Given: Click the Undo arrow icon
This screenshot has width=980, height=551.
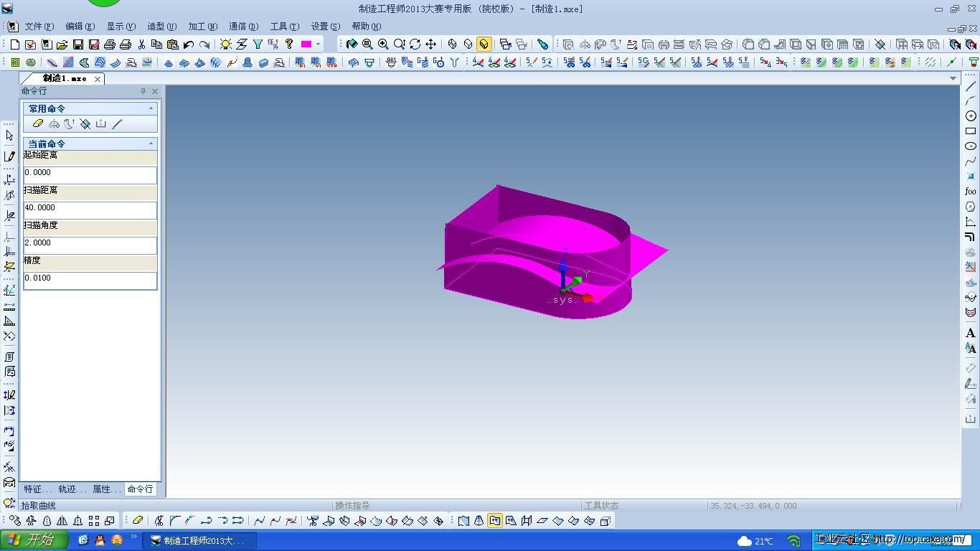Looking at the screenshot, I should coord(189,44).
